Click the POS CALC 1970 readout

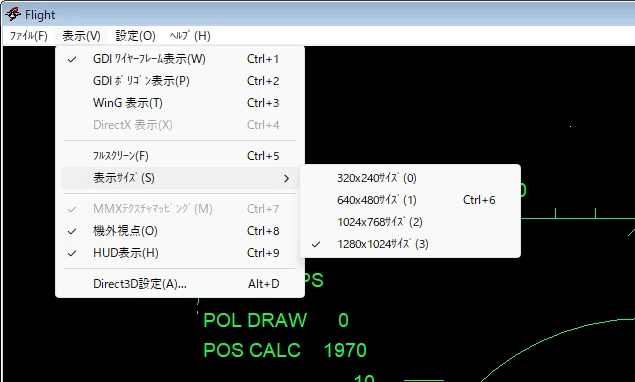[285, 350]
